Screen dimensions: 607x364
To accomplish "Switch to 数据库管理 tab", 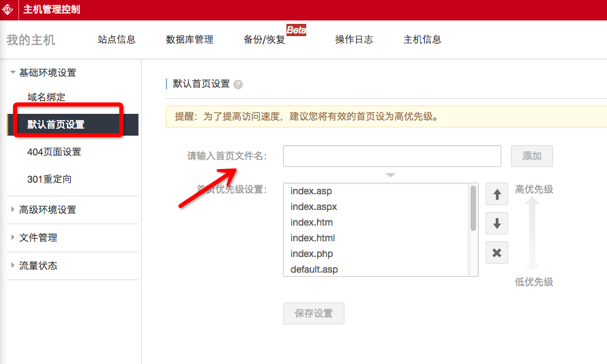I will click(190, 40).
